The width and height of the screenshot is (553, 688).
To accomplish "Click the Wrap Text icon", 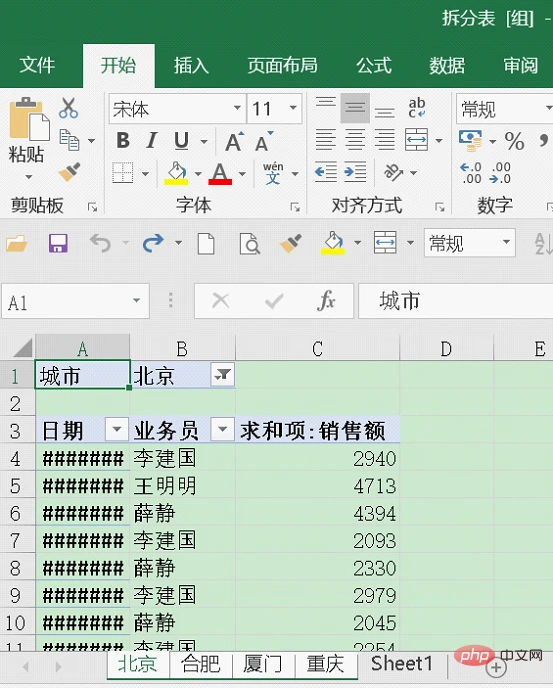I will pos(417,108).
